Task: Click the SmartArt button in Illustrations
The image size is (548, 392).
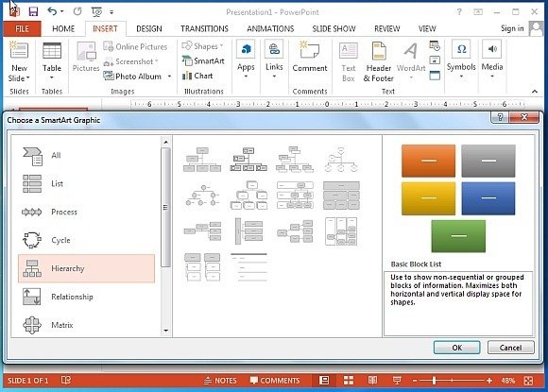Action: click(203, 60)
